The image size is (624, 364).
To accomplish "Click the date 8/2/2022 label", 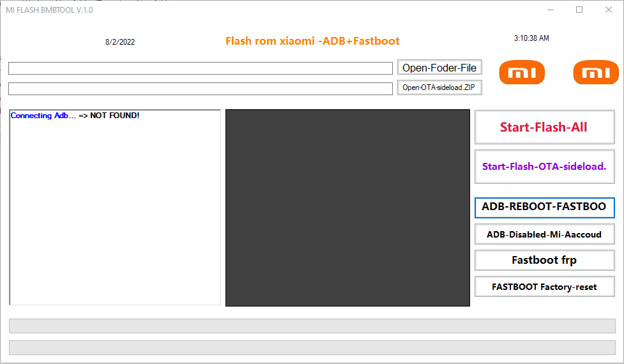I will [x=120, y=42].
